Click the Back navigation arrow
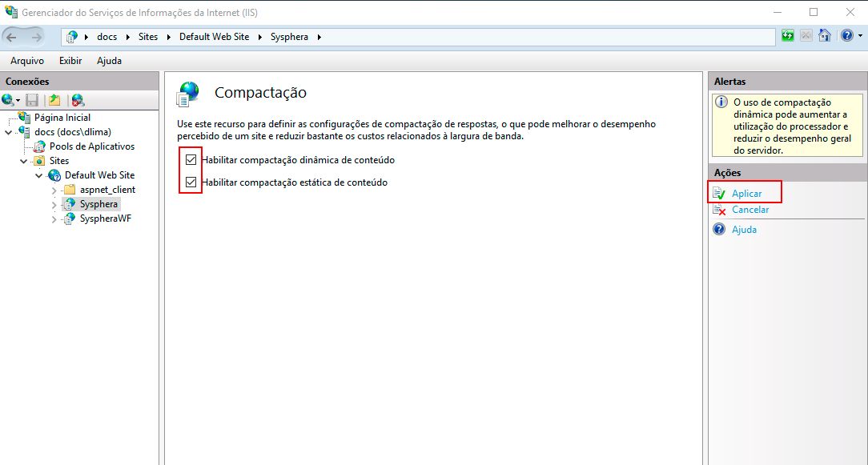Viewport: 868px width, 465px height. [12, 37]
